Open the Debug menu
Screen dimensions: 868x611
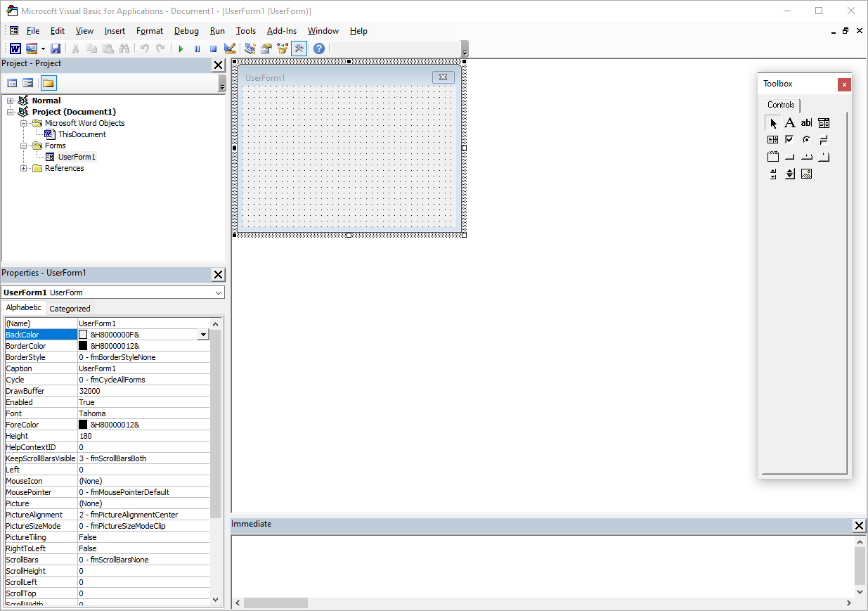[x=186, y=31]
